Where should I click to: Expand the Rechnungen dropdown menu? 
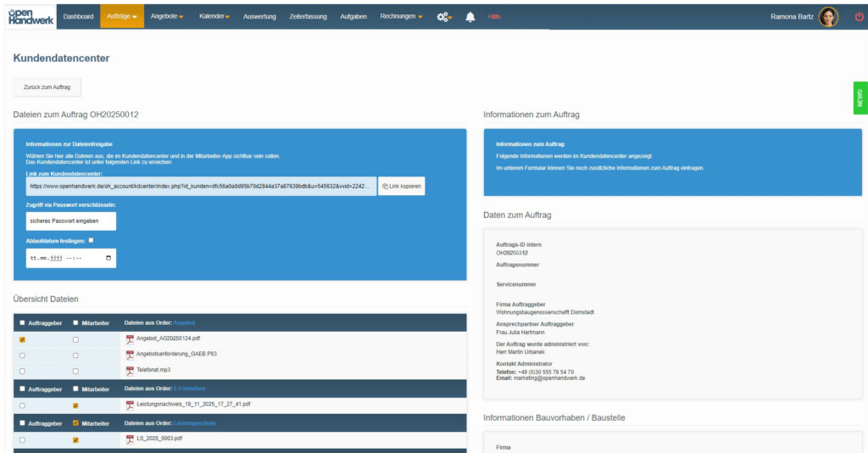click(401, 16)
